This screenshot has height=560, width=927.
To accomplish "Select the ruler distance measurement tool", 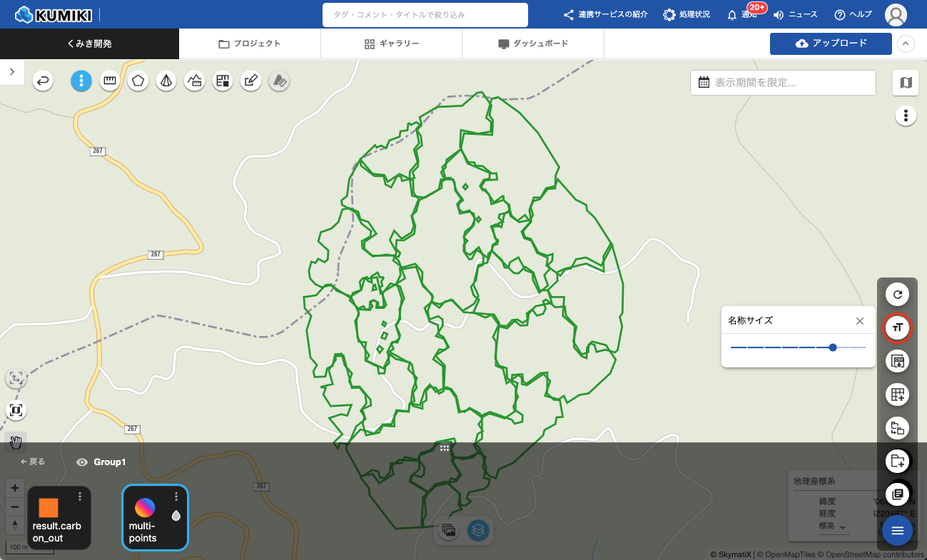I will 109,81.
